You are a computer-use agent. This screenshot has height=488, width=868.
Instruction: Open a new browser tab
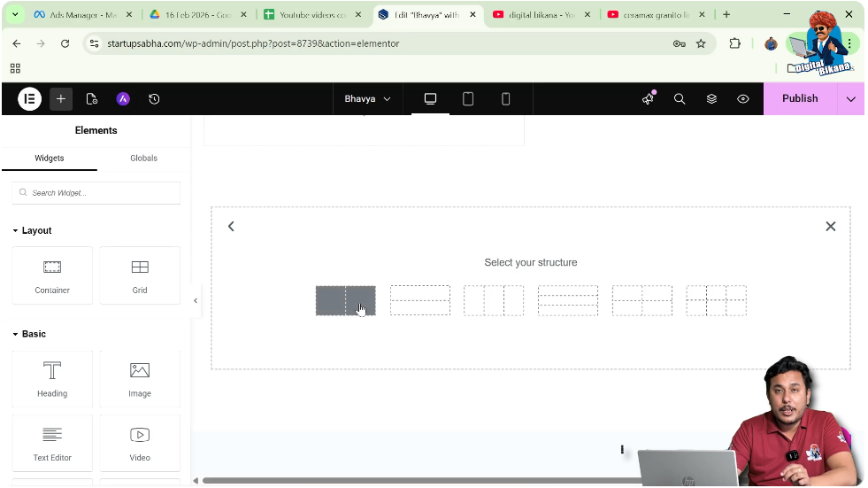pos(726,15)
